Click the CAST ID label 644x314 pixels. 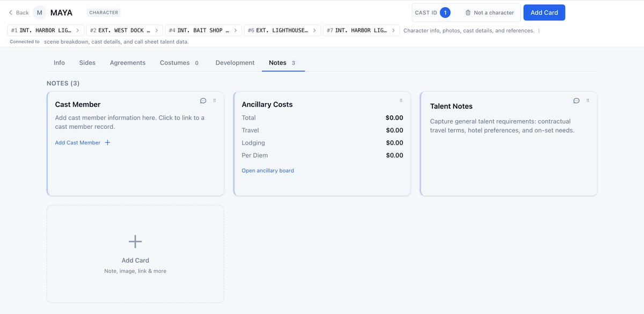click(426, 12)
